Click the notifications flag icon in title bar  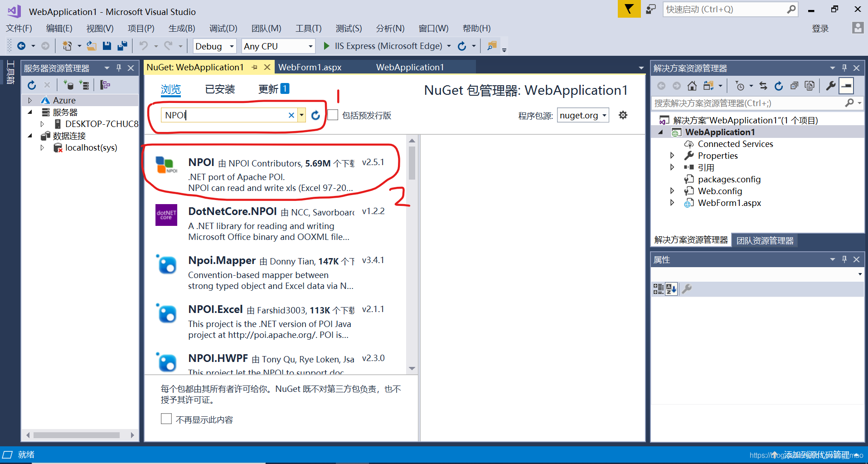[x=629, y=9]
